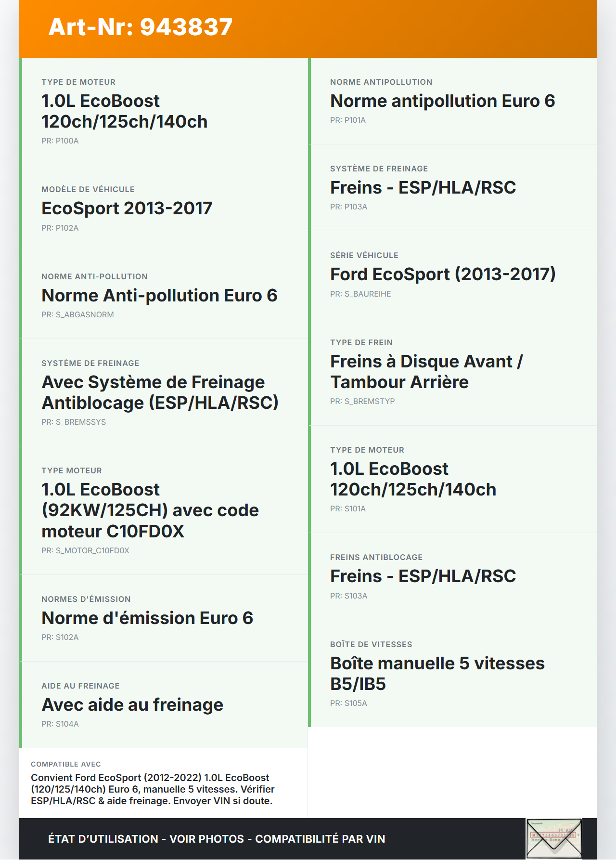Screen dimensions: 616x860
Task: Click the PR: S101A code label
Action: tap(348, 509)
